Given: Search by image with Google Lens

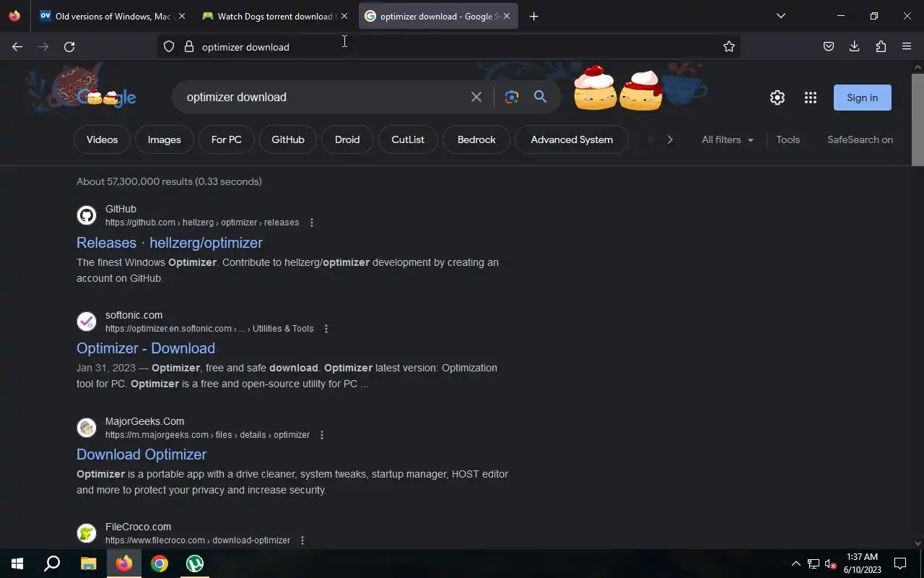Looking at the screenshot, I should pos(512,97).
